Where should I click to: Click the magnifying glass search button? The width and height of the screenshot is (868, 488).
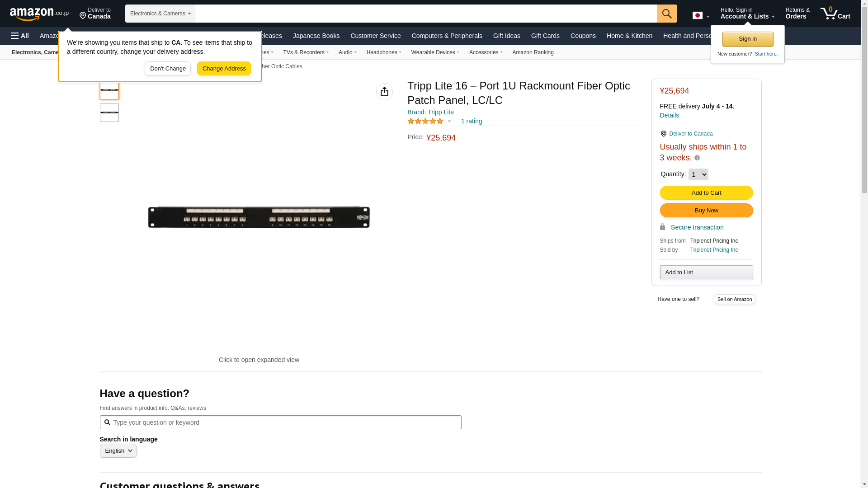click(667, 14)
